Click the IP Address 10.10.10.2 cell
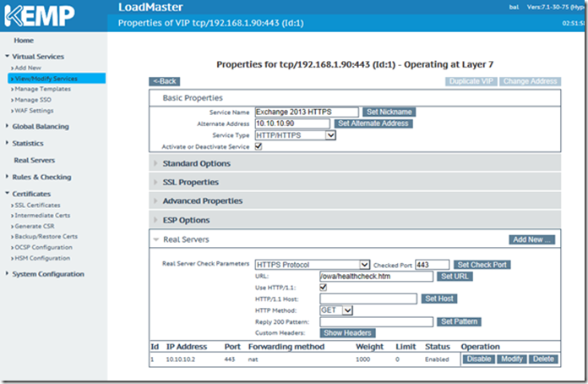588x384 pixels. point(181,359)
